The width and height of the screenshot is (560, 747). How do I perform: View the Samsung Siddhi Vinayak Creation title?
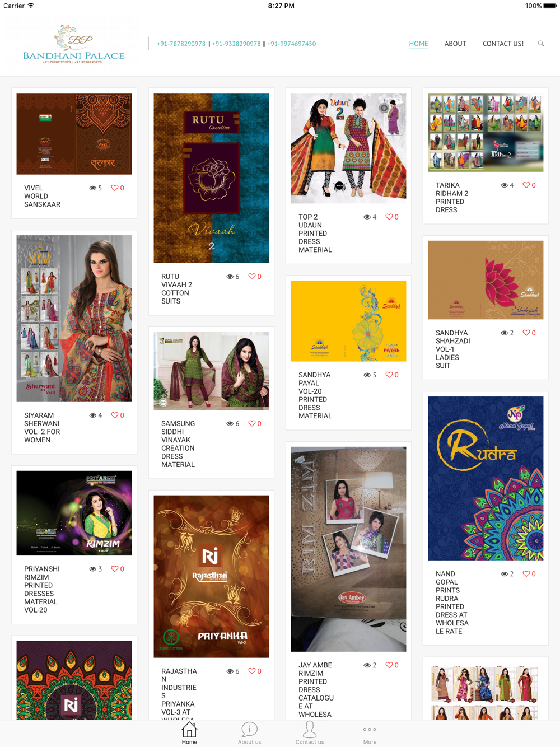178,444
